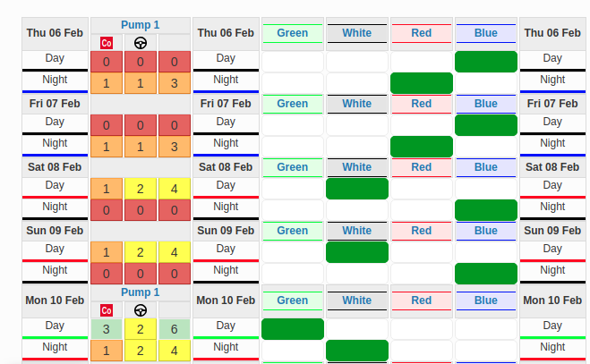Click the steering wheel icon for Mon 10 Feb
590x364 pixels.
[141, 310]
